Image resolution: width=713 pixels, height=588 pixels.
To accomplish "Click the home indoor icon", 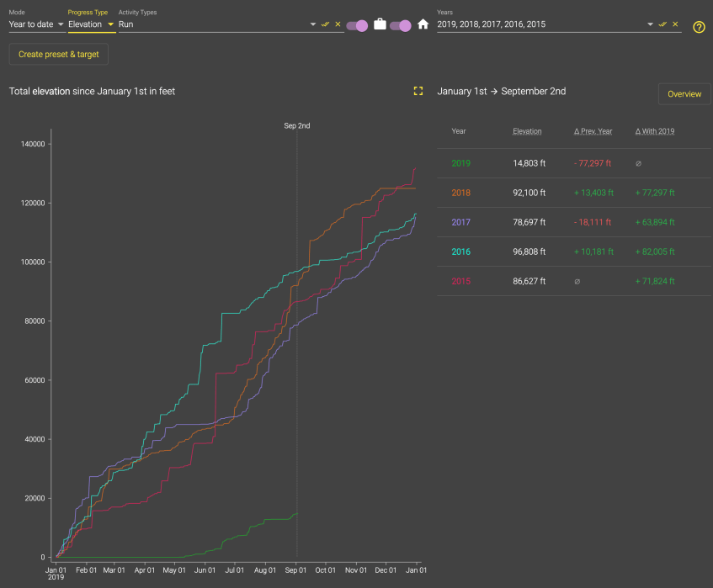I will click(423, 25).
